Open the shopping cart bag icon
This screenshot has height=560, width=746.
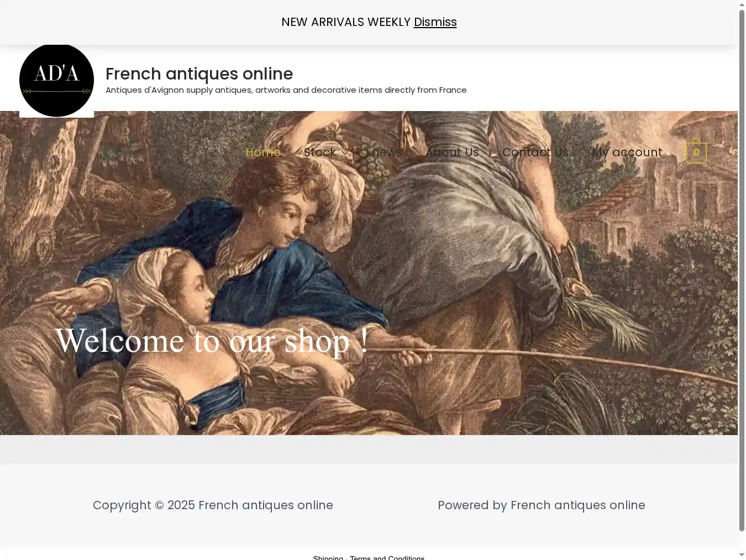(696, 151)
